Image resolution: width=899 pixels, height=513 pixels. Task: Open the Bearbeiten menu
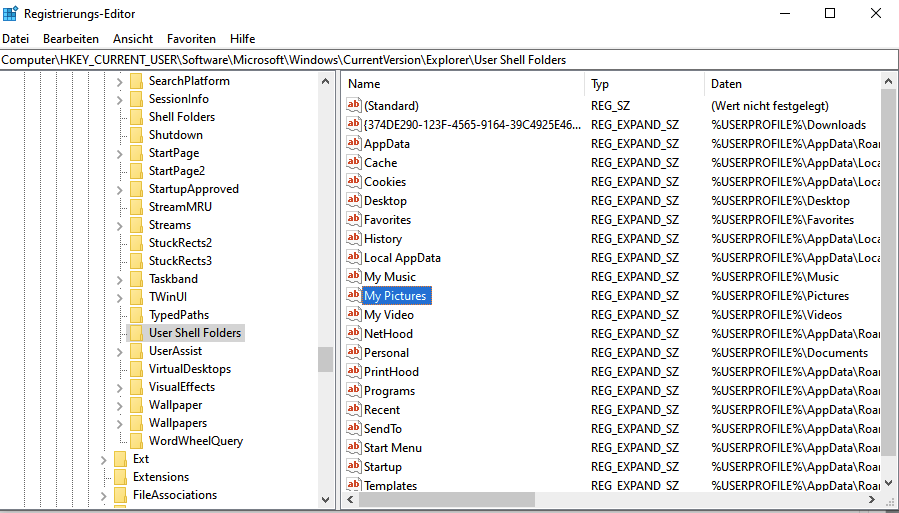click(71, 39)
